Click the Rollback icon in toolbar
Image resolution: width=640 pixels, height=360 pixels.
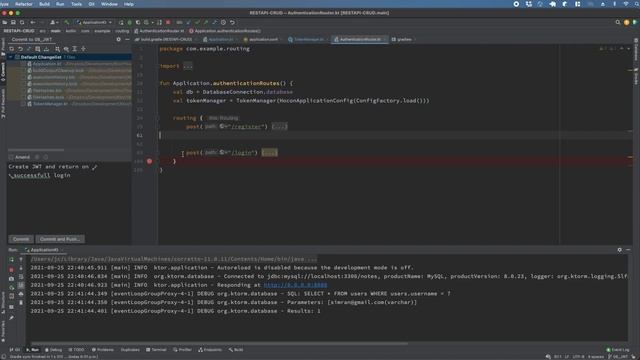(x=232, y=22)
